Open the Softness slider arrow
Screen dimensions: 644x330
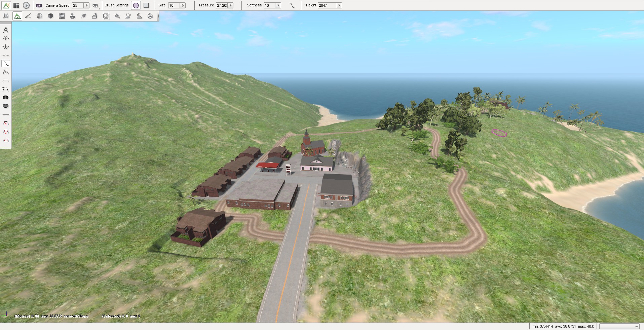[x=278, y=5]
